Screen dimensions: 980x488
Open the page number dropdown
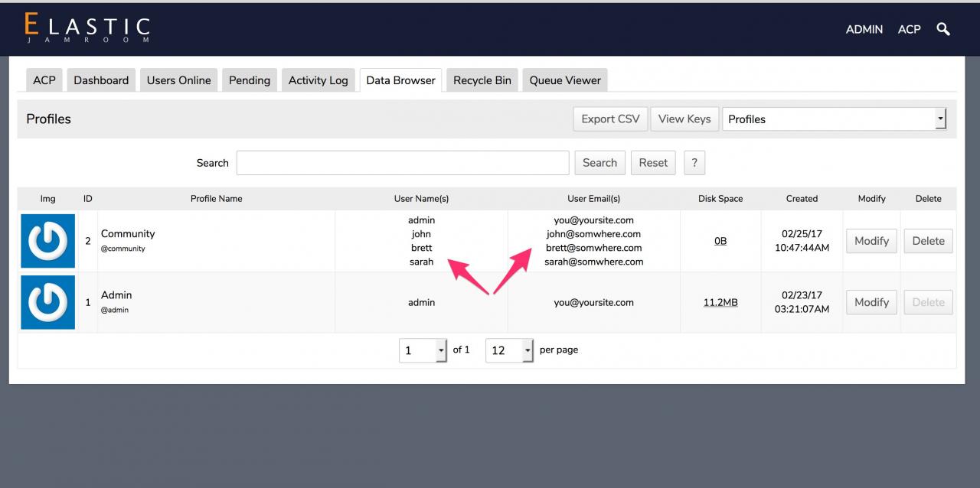(423, 350)
